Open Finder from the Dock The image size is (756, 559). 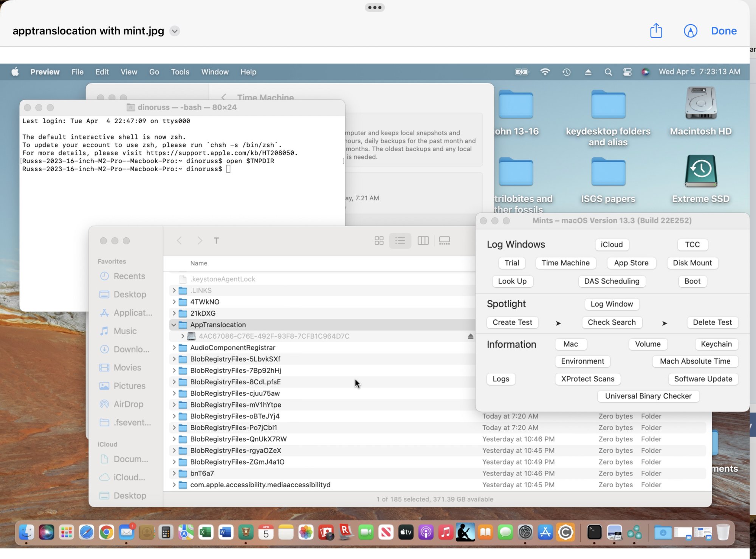pyautogui.click(x=26, y=532)
